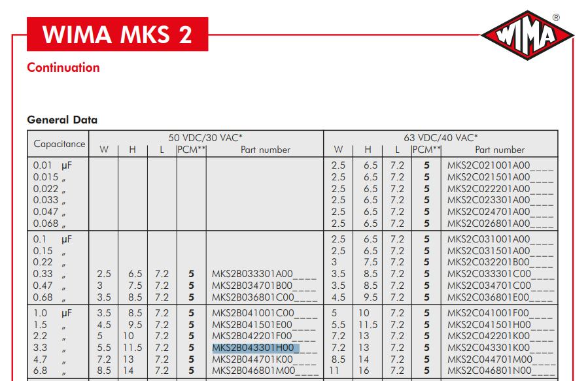Select part number MKS2B046801M00
588x381 pixels.
tap(254, 371)
